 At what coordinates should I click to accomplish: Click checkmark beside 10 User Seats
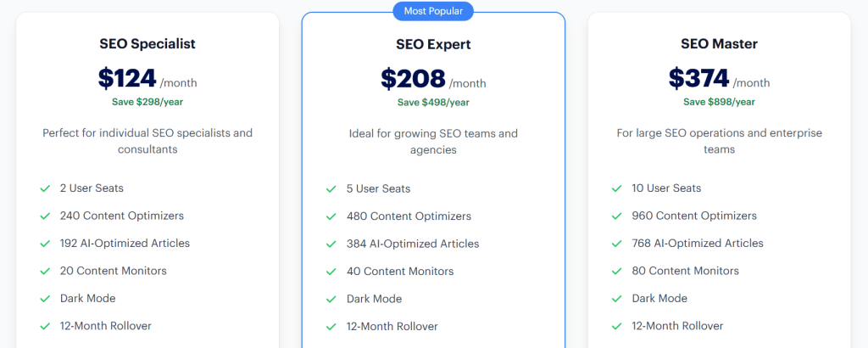[x=617, y=188]
